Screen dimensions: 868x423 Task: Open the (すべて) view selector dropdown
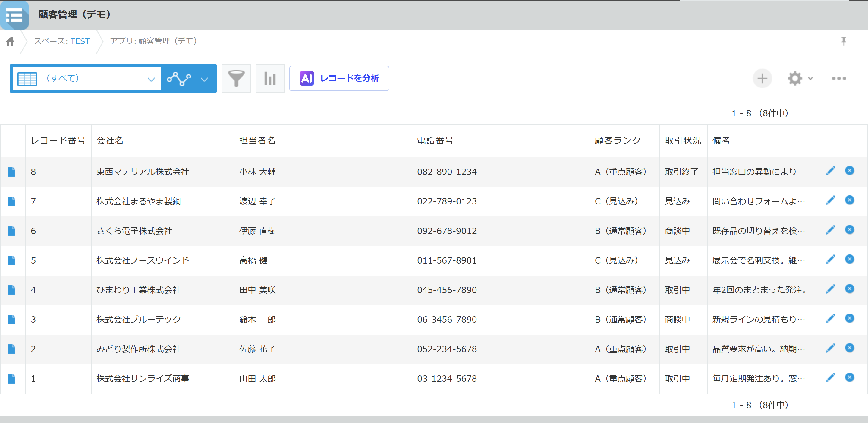86,78
